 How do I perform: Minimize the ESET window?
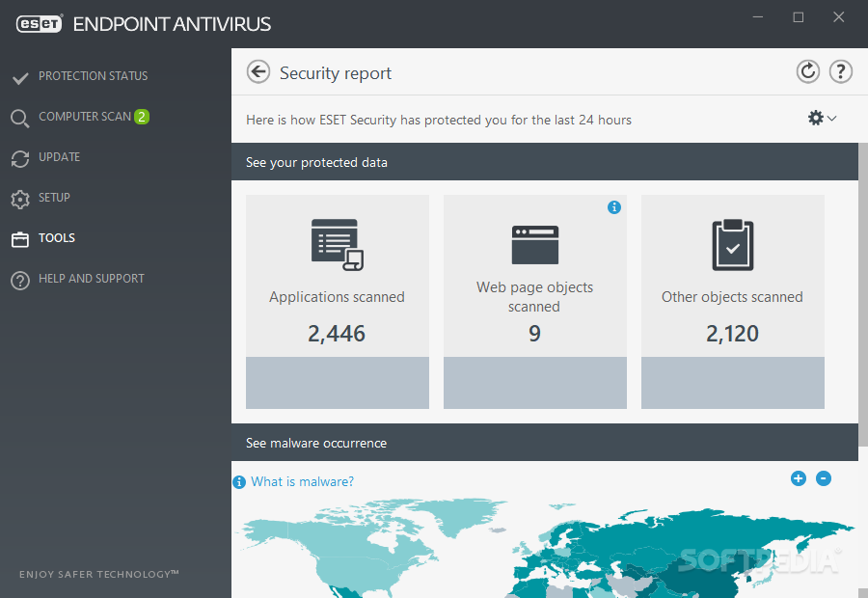coord(758,17)
